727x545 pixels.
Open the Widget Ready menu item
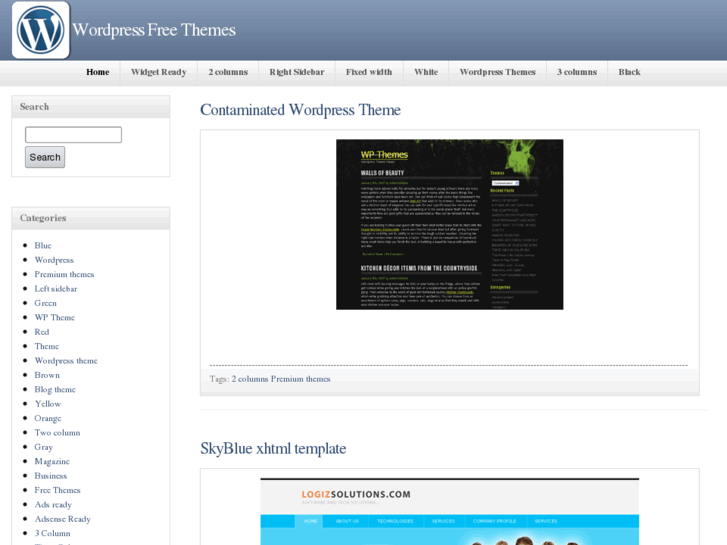(x=159, y=72)
